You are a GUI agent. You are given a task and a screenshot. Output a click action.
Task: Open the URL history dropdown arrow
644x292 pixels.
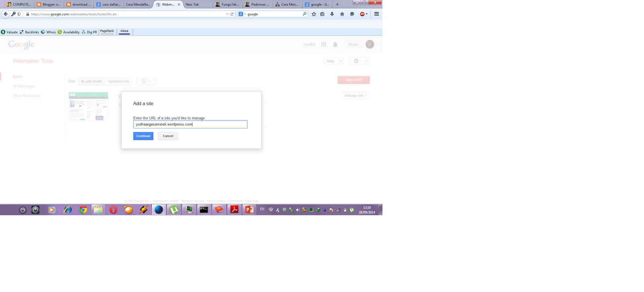coord(227,14)
